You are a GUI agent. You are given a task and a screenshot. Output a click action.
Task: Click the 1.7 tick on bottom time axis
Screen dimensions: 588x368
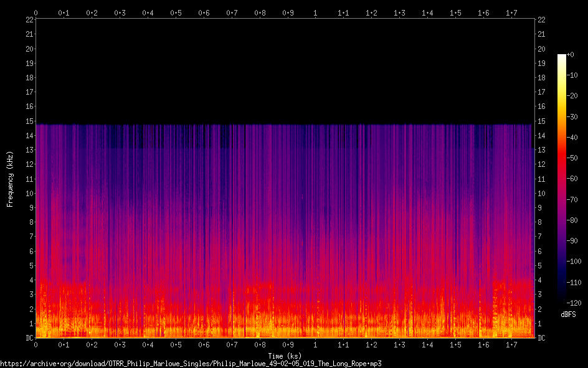click(511, 344)
